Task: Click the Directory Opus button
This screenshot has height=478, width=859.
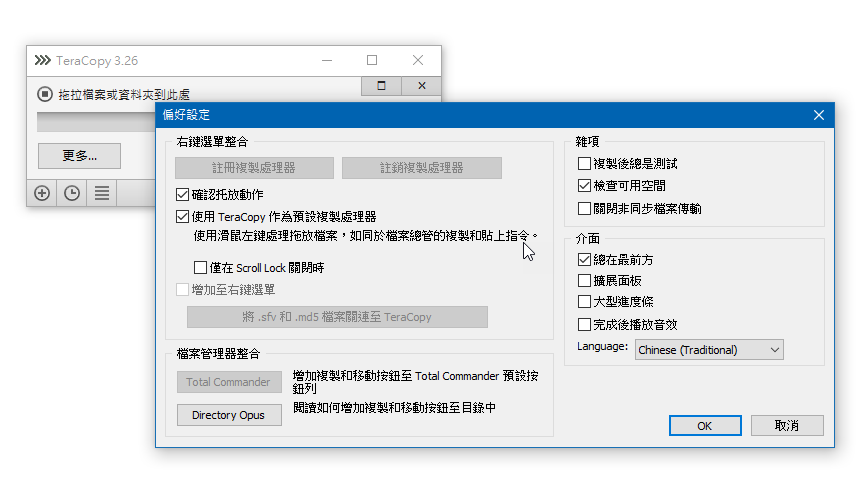Action: click(x=228, y=415)
